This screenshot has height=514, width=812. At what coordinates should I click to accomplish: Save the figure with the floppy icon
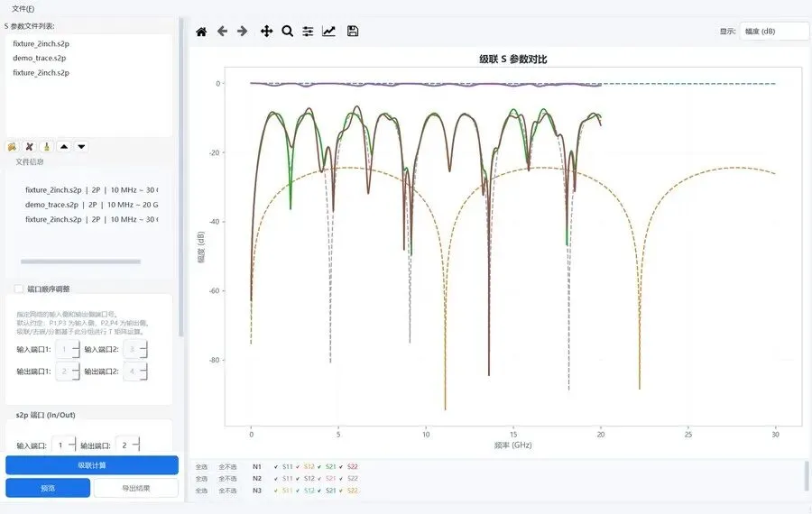click(x=353, y=31)
